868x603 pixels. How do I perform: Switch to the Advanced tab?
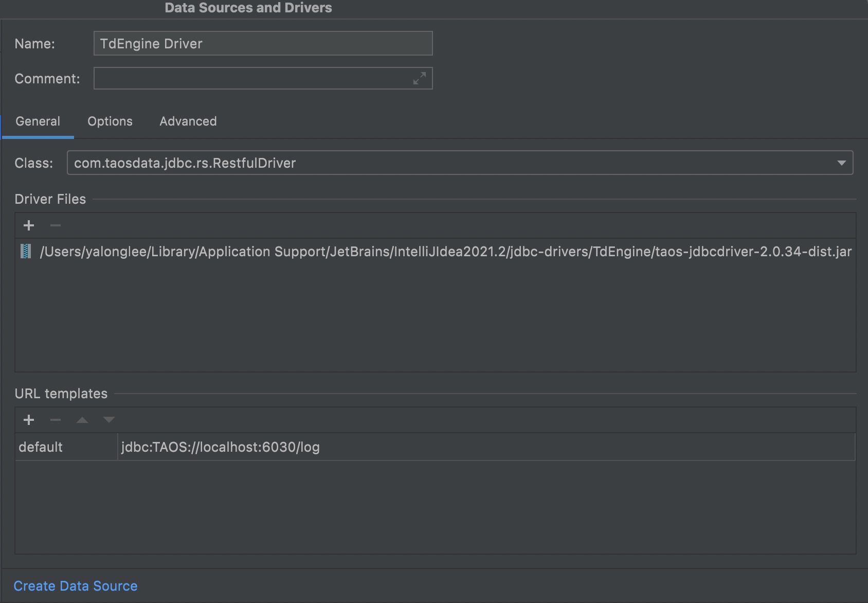click(x=188, y=121)
